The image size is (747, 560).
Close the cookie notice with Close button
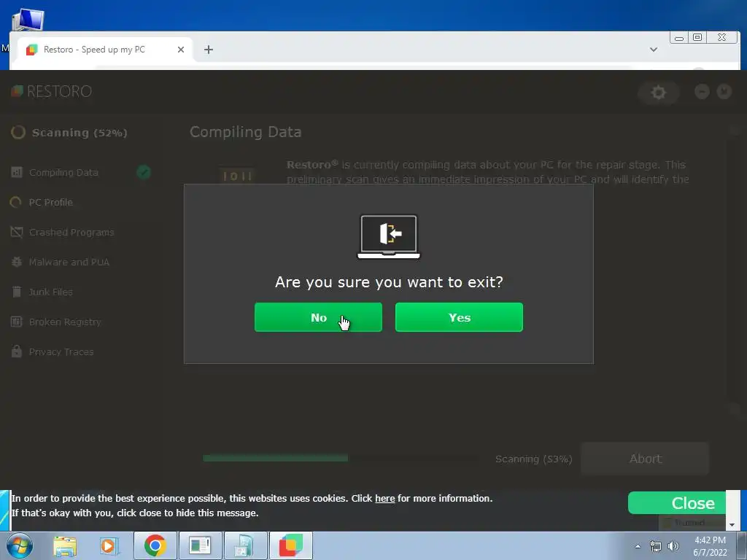(x=676, y=503)
